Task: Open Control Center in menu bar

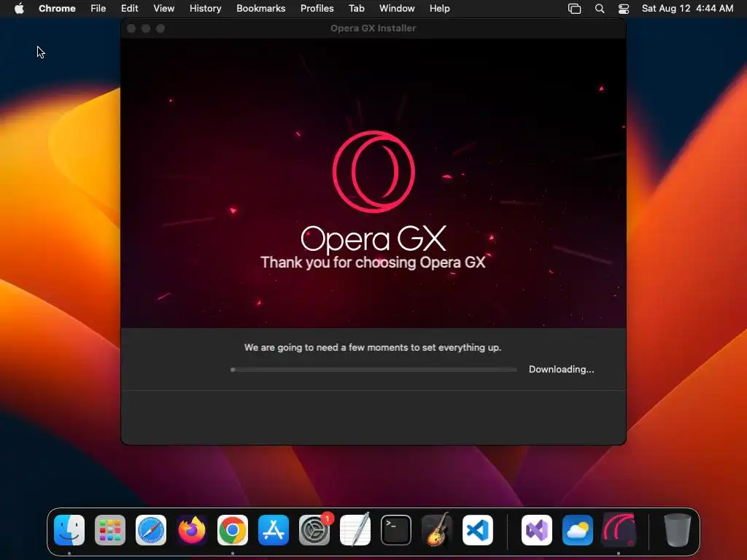Action: pos(624,9)
